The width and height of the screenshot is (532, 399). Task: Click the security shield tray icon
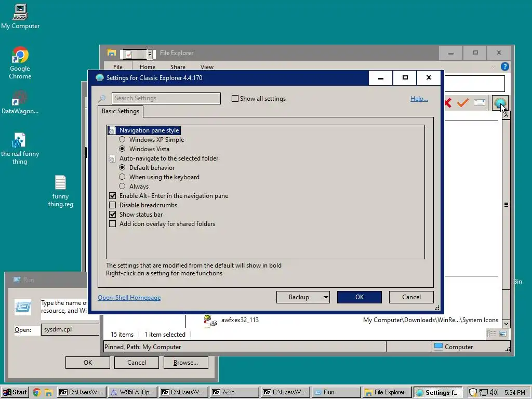[x=473, y=393]
